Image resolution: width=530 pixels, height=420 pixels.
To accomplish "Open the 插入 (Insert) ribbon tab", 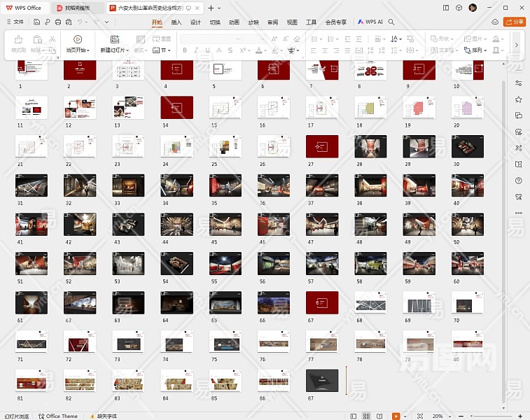I will click(x=176, y=22).
